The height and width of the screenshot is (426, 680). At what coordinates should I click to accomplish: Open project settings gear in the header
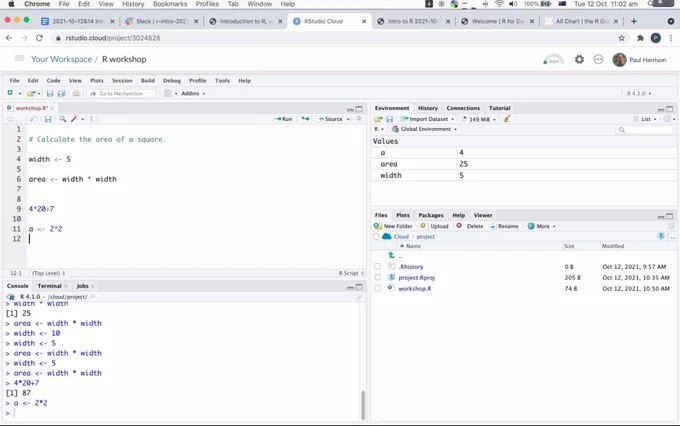(579, 59)
